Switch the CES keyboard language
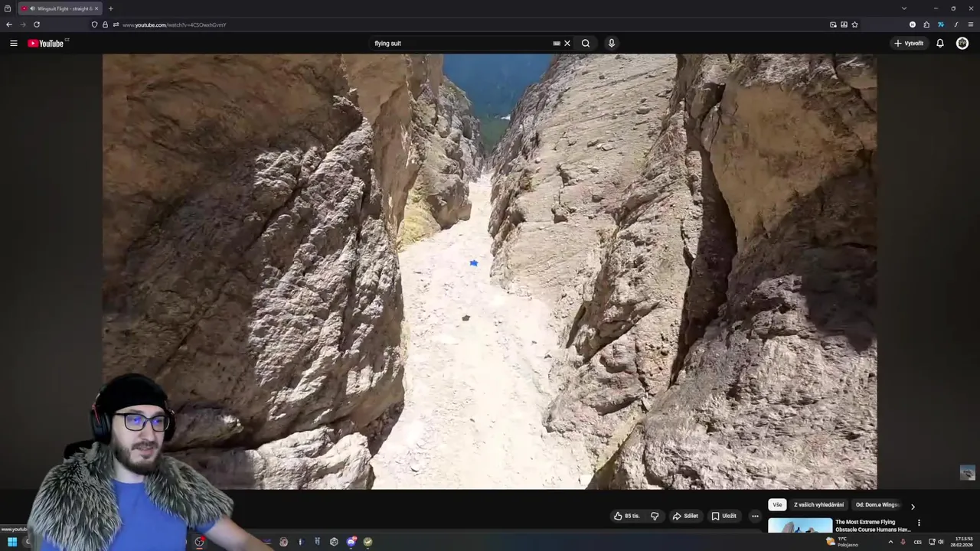The height and width of the screenshot is (551, 980). [x=917, y=542]
